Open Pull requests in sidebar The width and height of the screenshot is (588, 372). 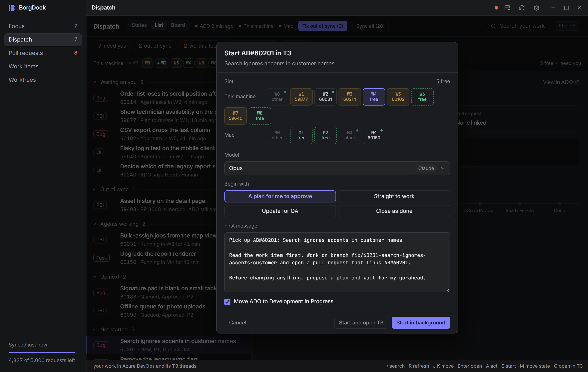pos(43,53)
